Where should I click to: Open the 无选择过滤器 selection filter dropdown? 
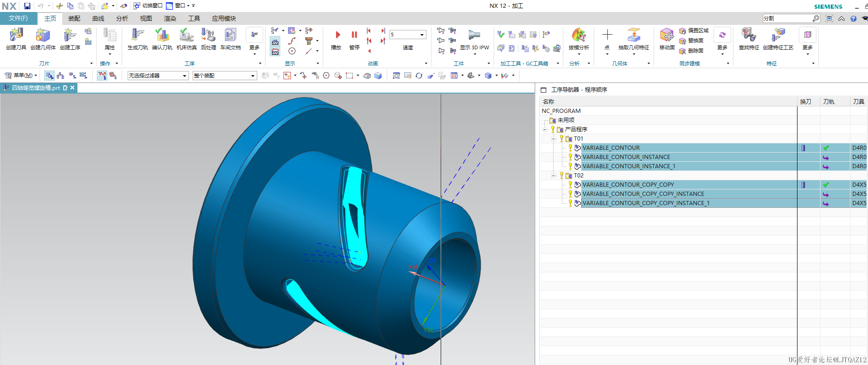click(x=158, y=76)
